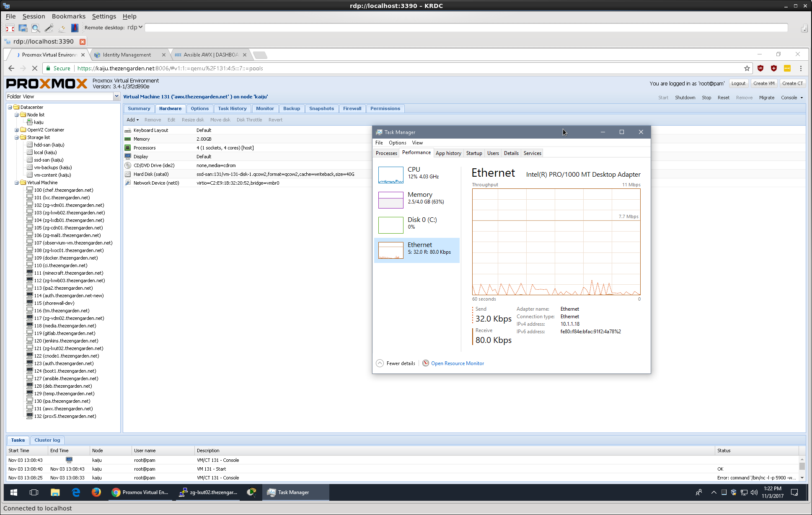Open Windows Start menu
The image size is (812, 515).
(x=14, y=492)
